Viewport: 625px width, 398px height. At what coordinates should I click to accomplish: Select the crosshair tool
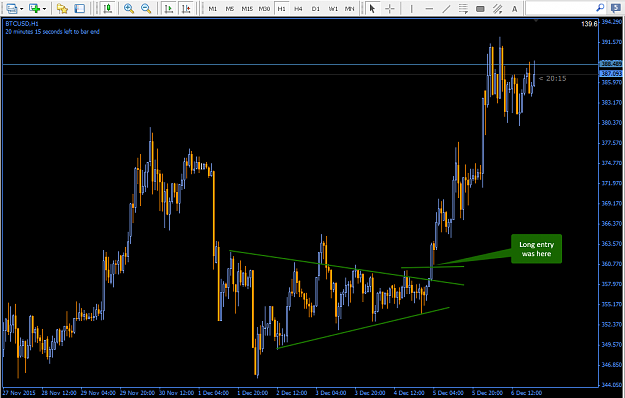[390, 8]
